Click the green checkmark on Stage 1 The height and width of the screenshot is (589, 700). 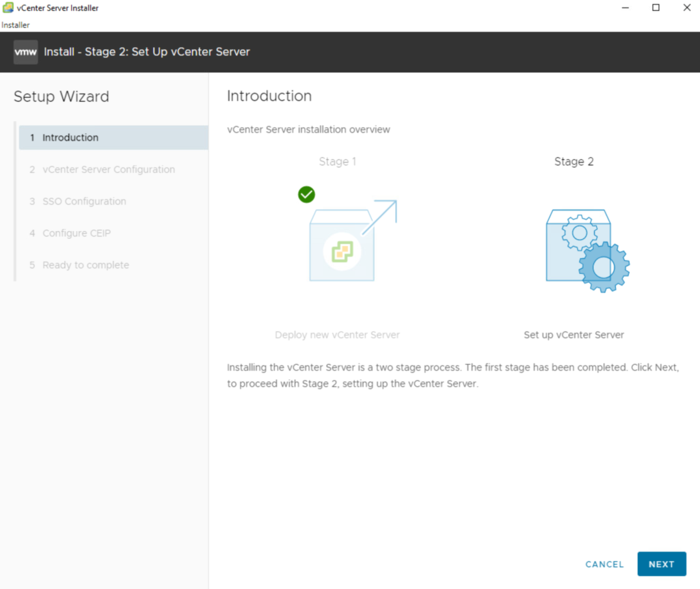[x=306, y=195]
